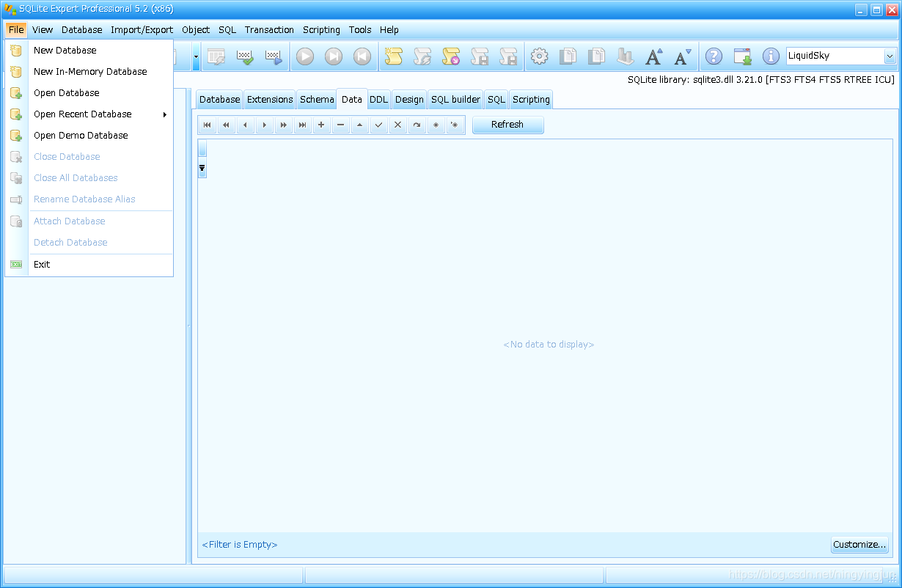
Task: Switch to the DDL tab
Action: [x=378, y=100]
